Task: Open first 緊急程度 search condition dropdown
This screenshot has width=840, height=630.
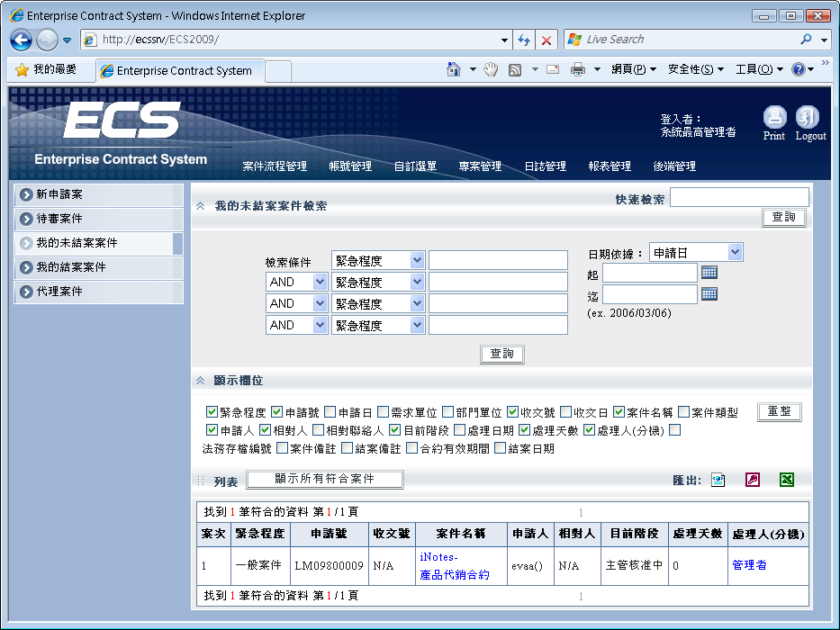Action: tap(378, 260)
